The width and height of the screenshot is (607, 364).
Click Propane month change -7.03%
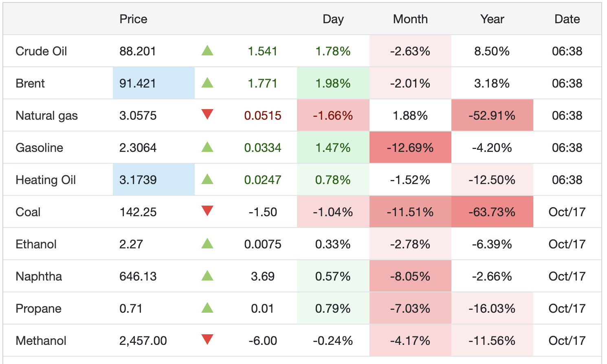tap(410, 309)
